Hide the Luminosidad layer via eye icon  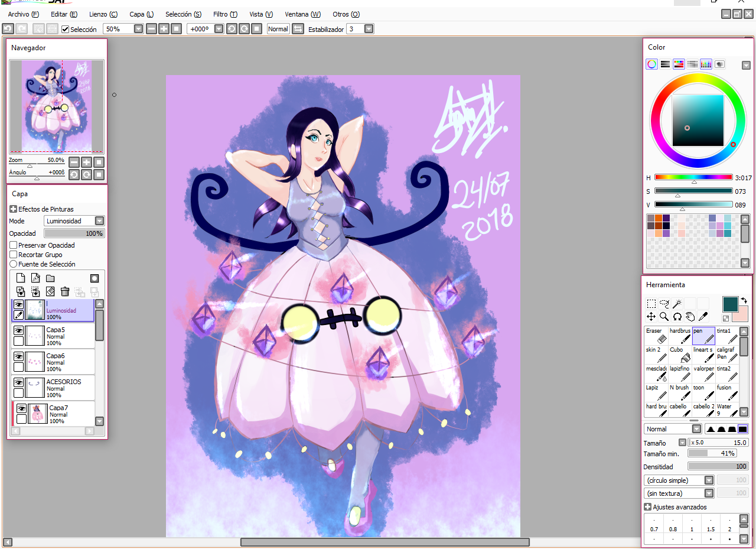[x=19, y=304]
